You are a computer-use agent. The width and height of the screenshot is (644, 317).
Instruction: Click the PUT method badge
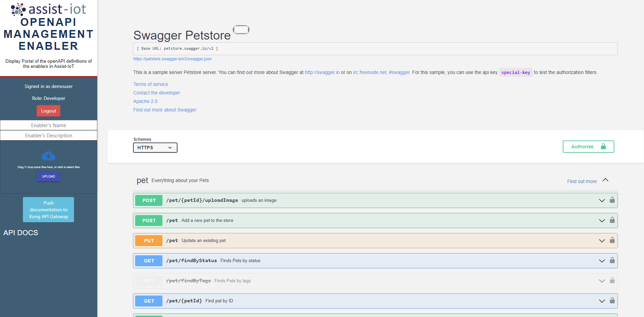pyautogui.click(x=149, y=241)
